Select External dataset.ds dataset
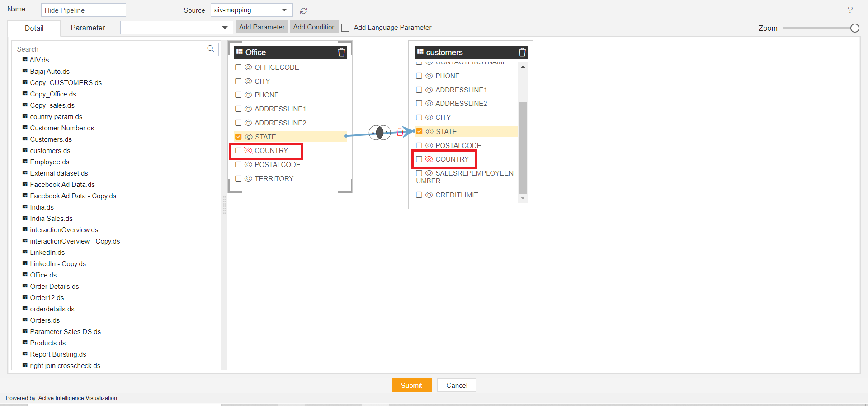The width and height of the screenshot is (868, 406). [59, 173]
